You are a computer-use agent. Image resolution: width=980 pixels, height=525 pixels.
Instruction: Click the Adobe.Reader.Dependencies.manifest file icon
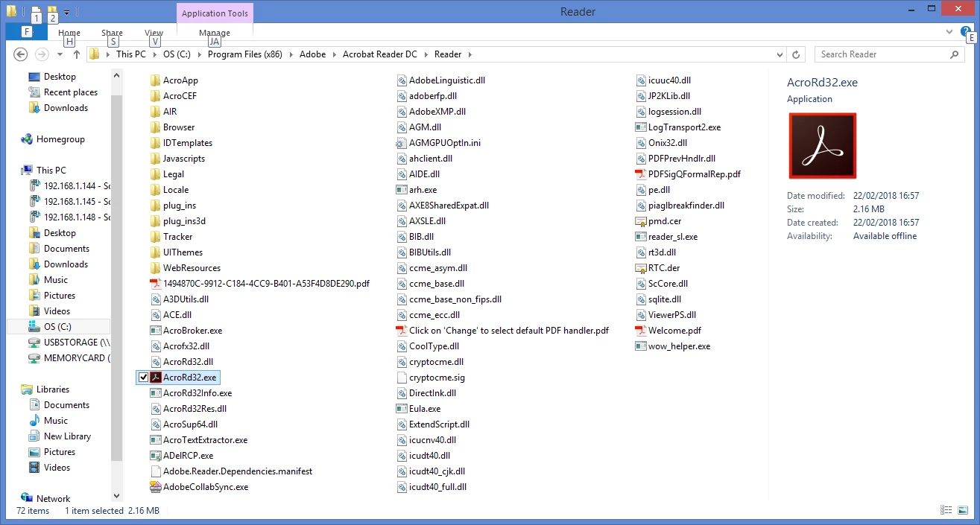(x=156, y=471)
